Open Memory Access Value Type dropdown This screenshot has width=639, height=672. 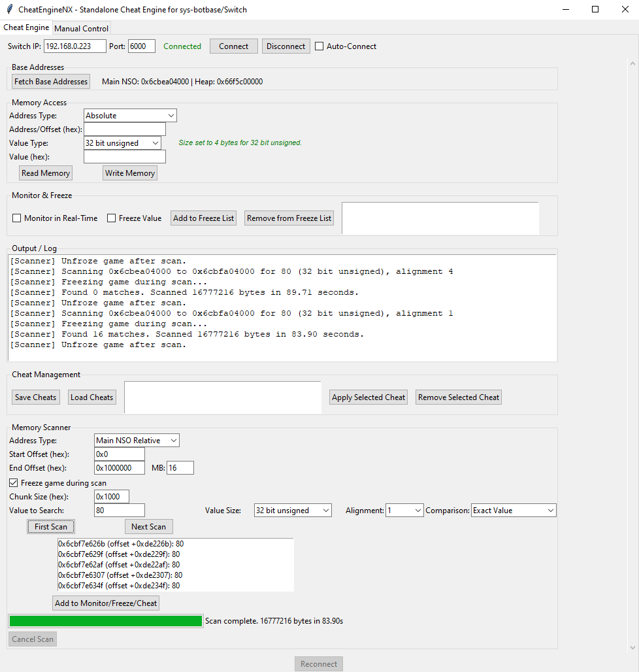click(x=122, y=143)
